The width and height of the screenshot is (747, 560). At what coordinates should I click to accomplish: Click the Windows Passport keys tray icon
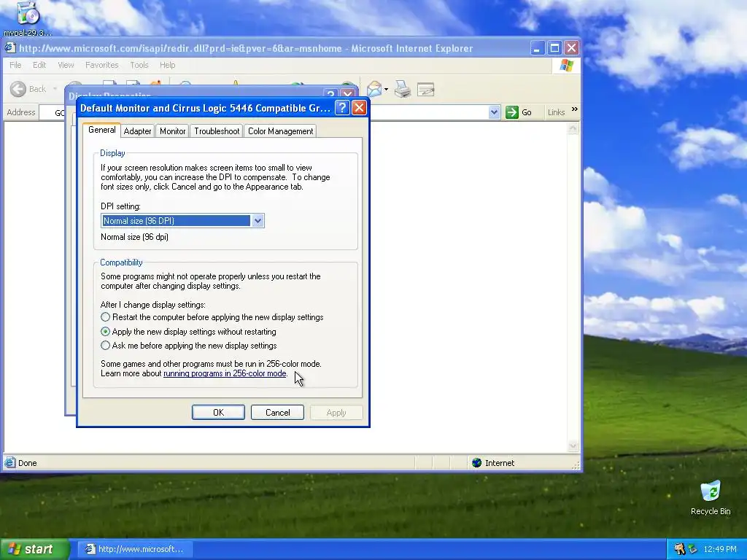(680, 549)
